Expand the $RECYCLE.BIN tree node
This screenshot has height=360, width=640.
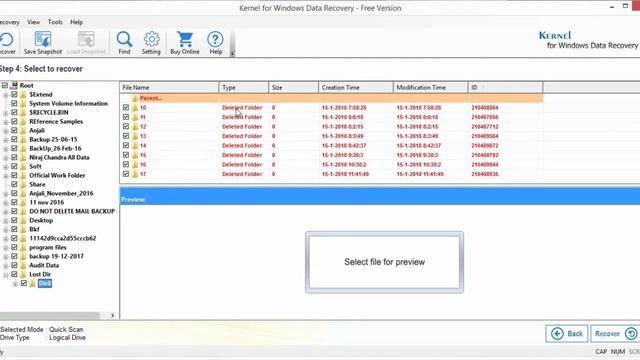pyautogui.click(x=6, y=113)
